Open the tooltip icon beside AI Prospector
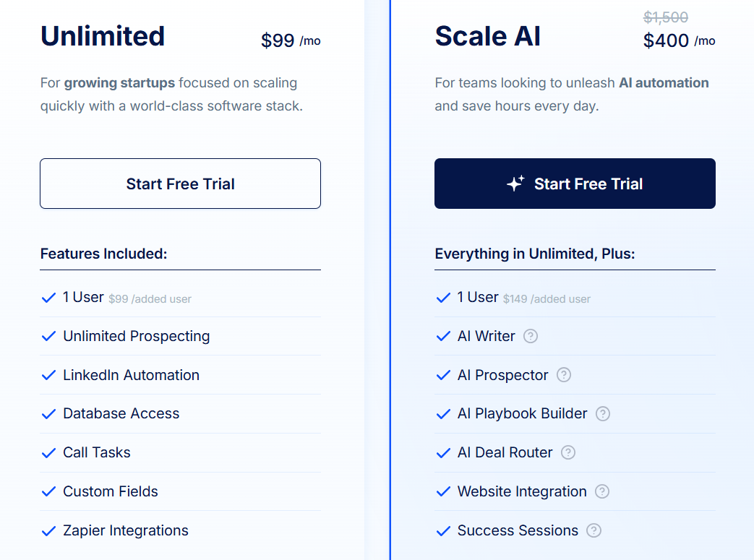 [x=565, y=375]
